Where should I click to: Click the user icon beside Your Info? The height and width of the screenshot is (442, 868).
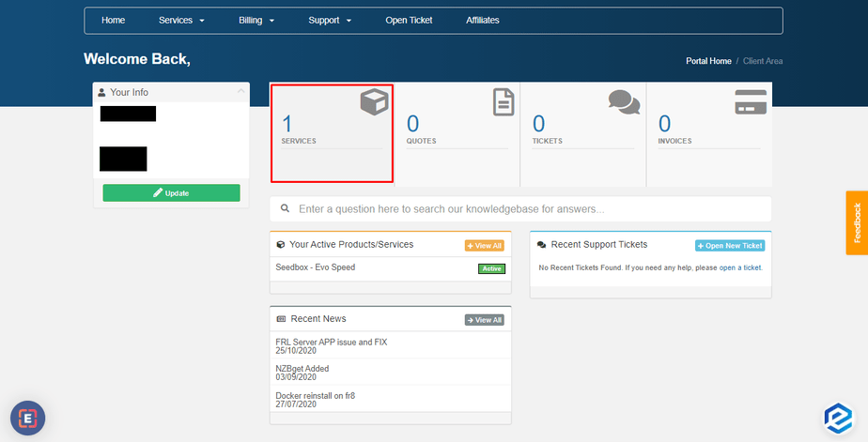tap(101, 92)
